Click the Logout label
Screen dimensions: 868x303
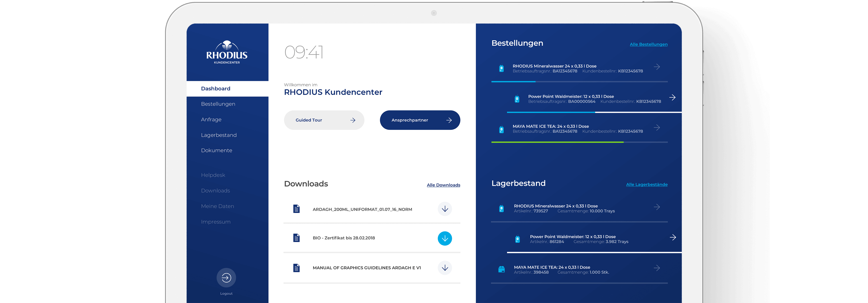click(226, 294)
